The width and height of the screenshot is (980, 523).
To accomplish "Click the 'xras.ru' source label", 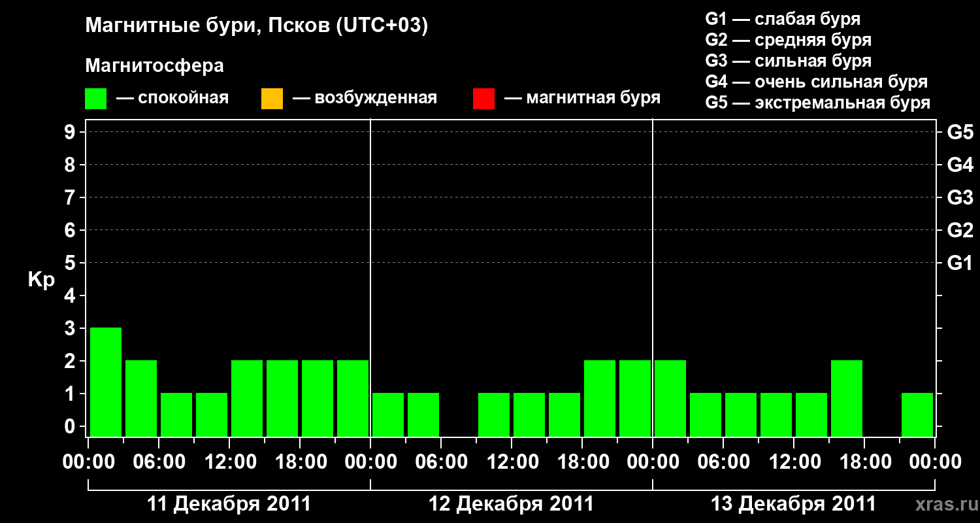I will pyautogui.click(x=947, y=505).
